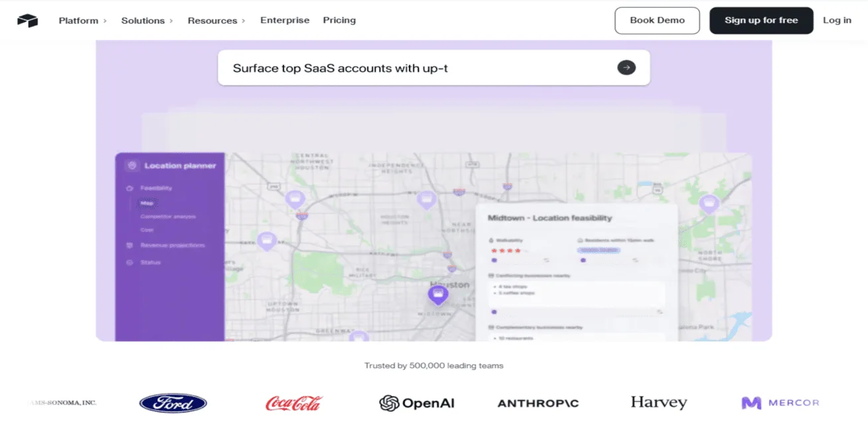Open Revenue projections section label

click(x=173, y=245)
